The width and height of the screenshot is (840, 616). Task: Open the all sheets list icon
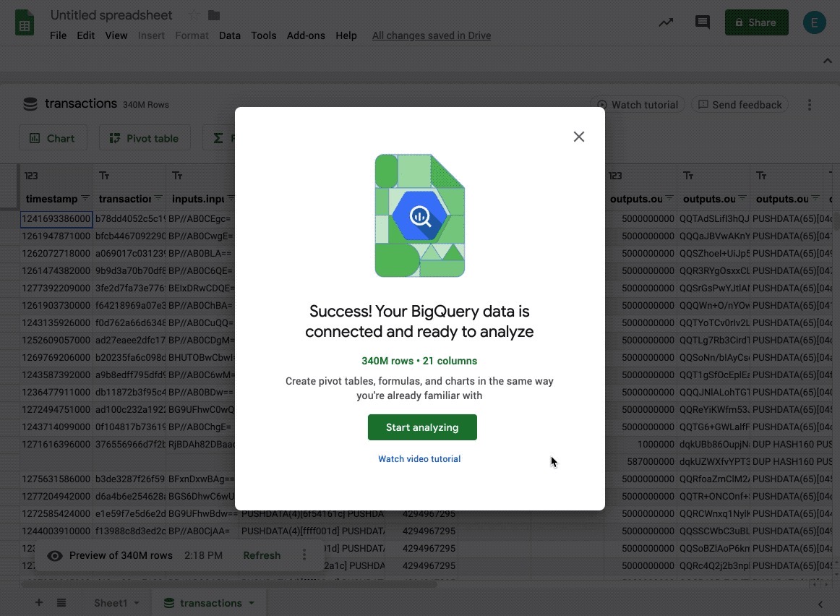pyautogui.click(x=61, y=603)
